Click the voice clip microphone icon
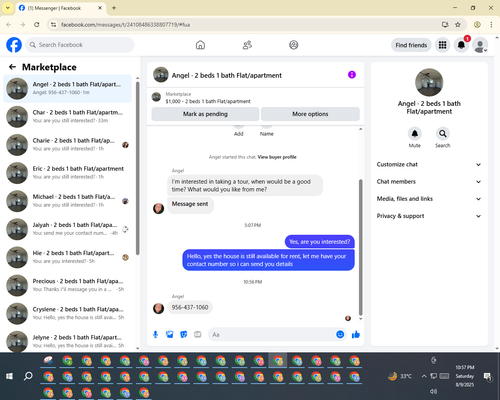Screen dimensions: 500x400 point(155,334)
